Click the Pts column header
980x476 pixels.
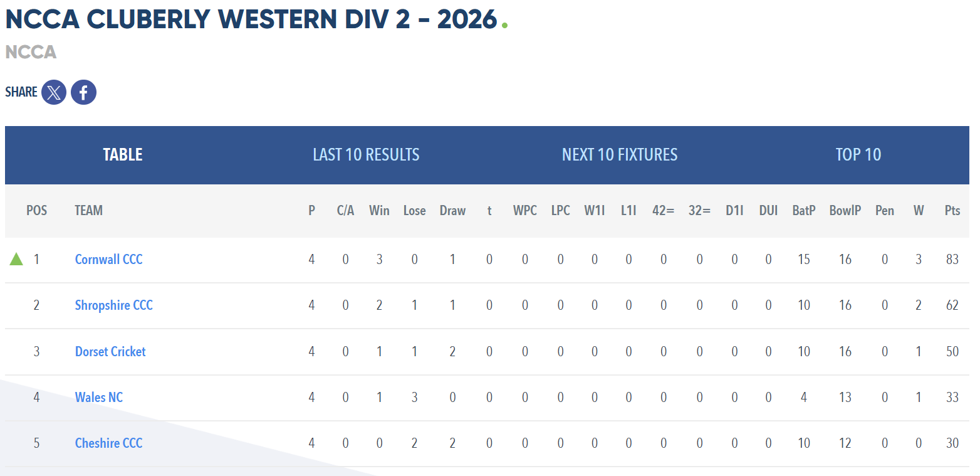[x=952, y=211]
